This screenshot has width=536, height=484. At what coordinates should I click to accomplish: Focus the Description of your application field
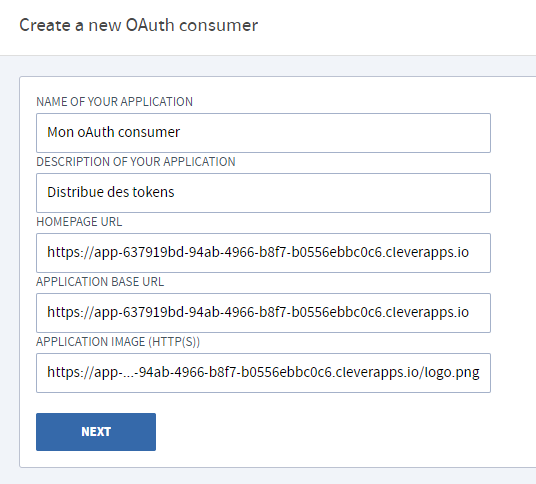263,193
